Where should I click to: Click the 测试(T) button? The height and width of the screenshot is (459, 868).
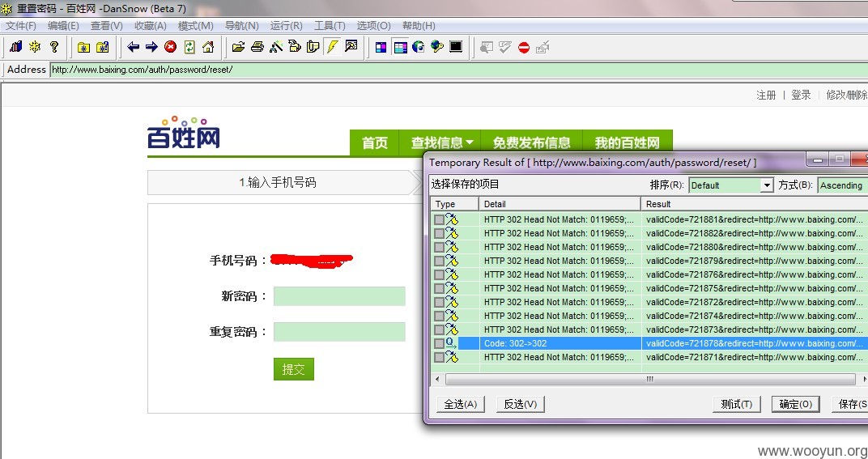point(737,404)
